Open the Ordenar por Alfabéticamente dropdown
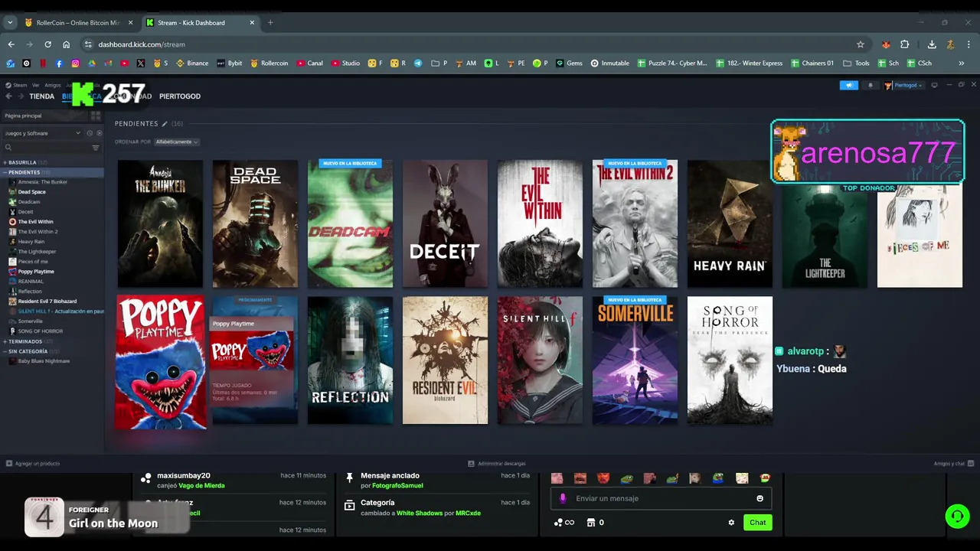This screenshot has width=980, height=551. [177, 142]
